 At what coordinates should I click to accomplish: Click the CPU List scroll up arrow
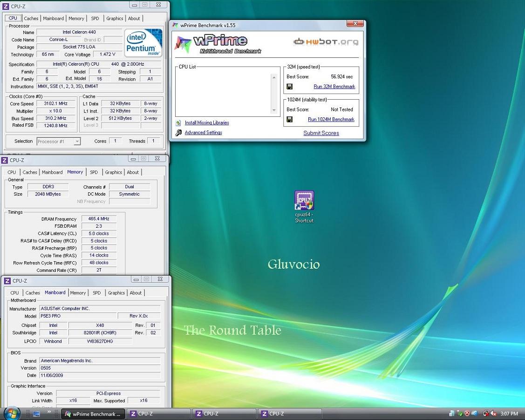coord(274,78)
